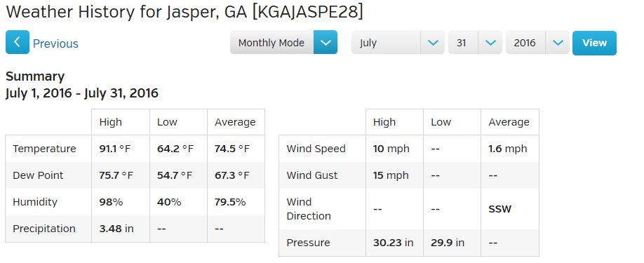Click the Precipitation 3.48 in value

pyautogui.click(x=116, y=229)
